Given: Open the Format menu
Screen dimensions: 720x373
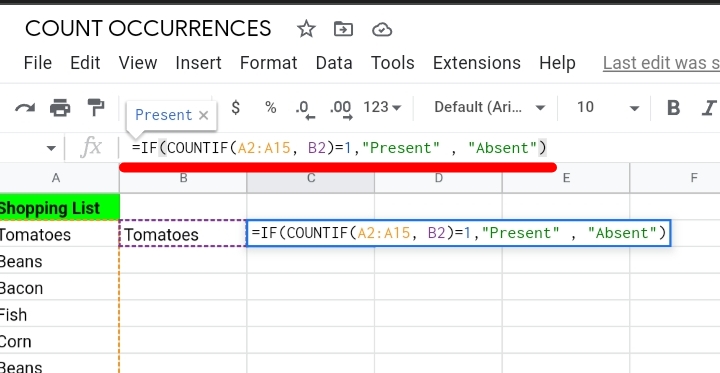Looking at the screenshot, I should click(x=269, y=63).
